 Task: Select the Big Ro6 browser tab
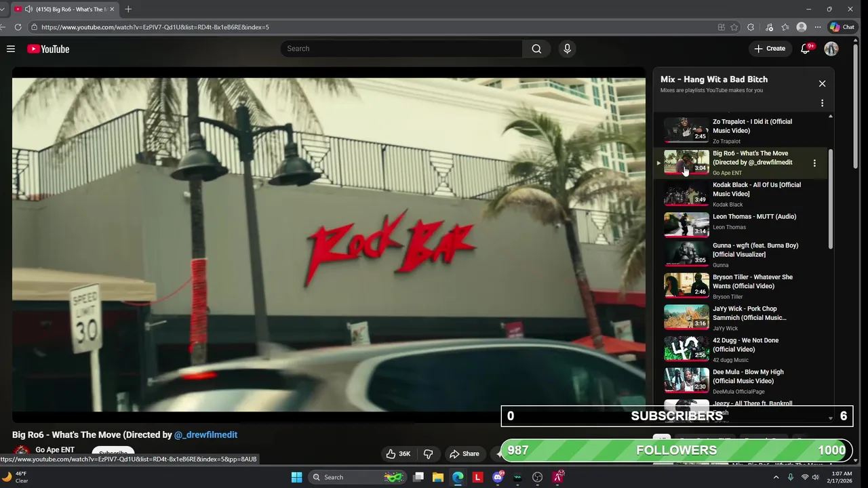click(x=65, y=9)
